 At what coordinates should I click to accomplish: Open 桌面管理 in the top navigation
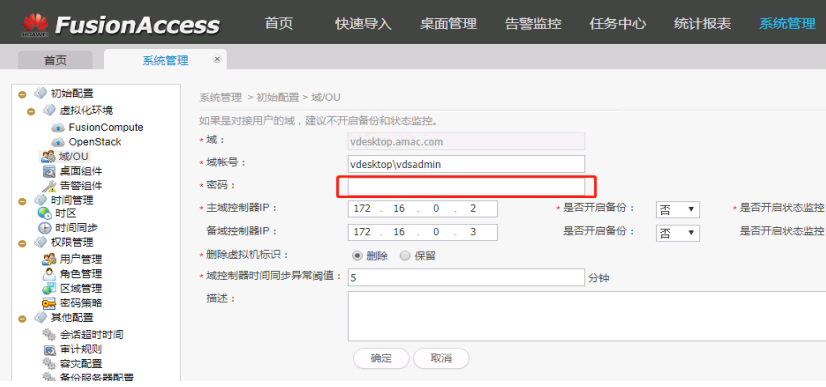(x=448, y=24)
